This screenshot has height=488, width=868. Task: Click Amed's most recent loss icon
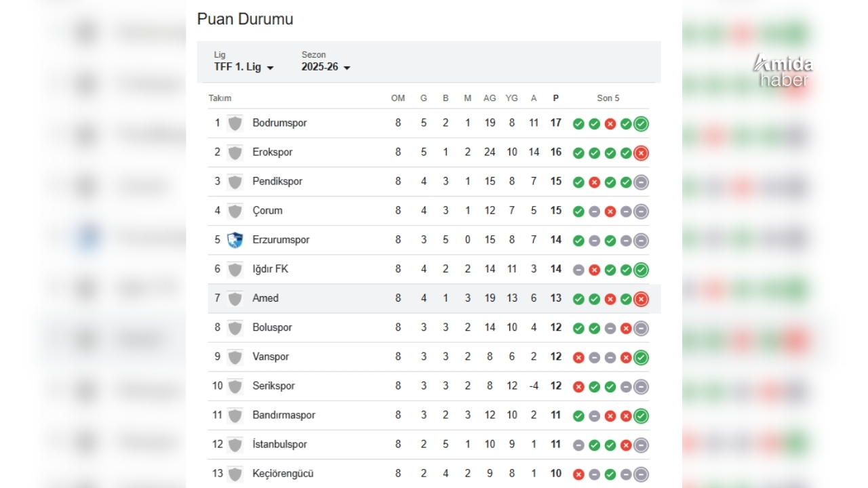tap(641, 299)
